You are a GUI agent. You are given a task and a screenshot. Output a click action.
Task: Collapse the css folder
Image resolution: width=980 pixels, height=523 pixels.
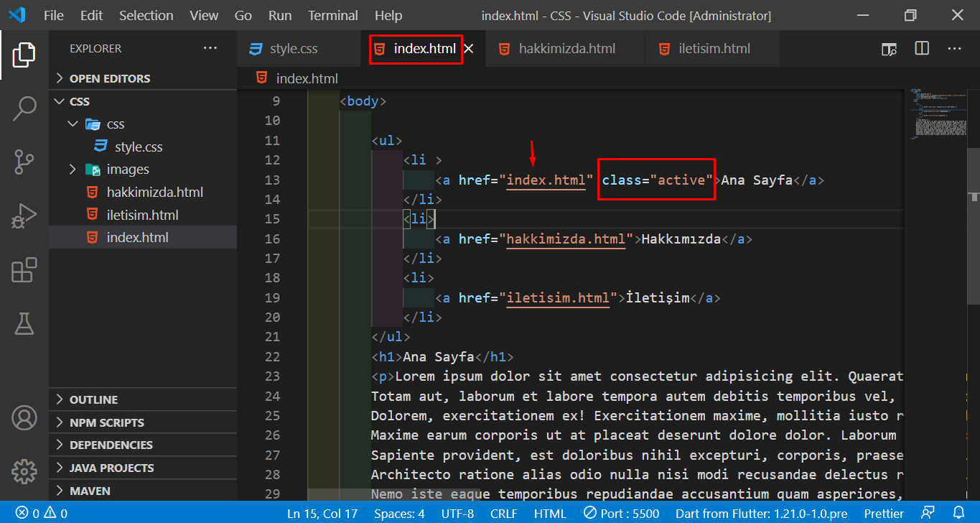point(115,124)
